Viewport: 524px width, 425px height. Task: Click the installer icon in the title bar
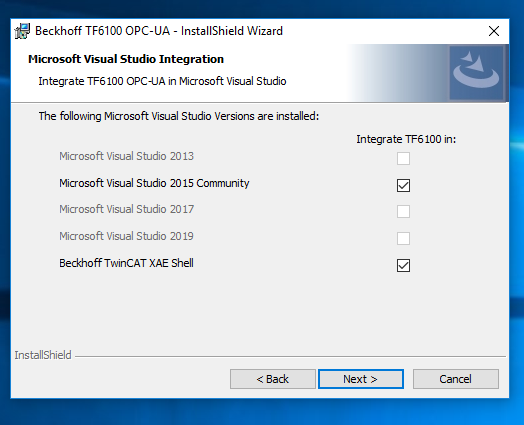22,31
